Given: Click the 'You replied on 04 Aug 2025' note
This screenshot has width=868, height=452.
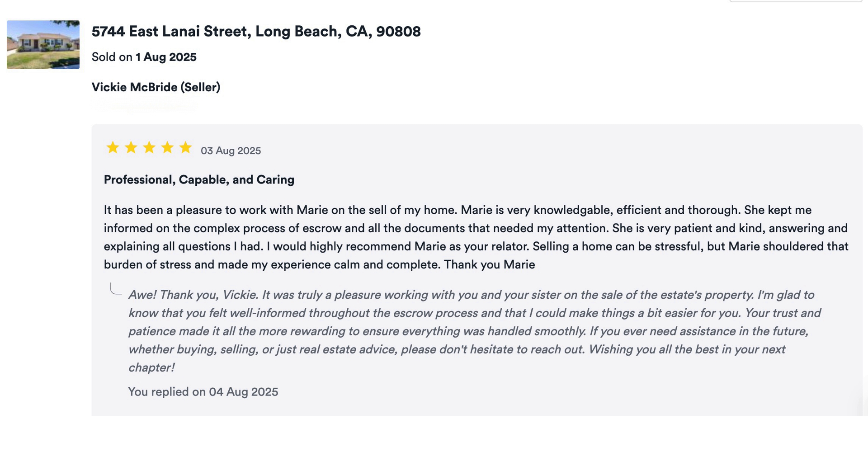Looking at the screenshot, I should (203, 392).
